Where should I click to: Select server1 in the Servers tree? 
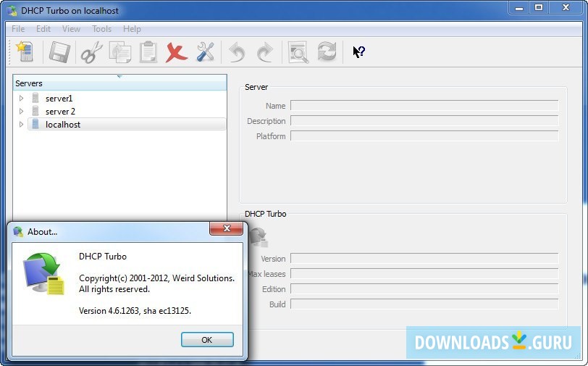click(59, 99)
